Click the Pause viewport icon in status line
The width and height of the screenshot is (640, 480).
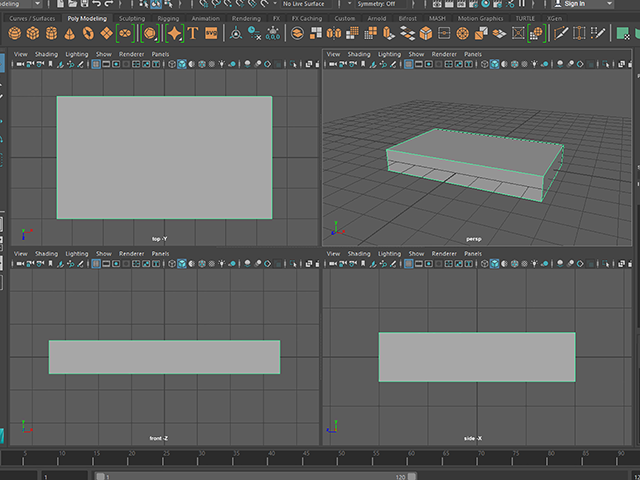coord(522,4)
